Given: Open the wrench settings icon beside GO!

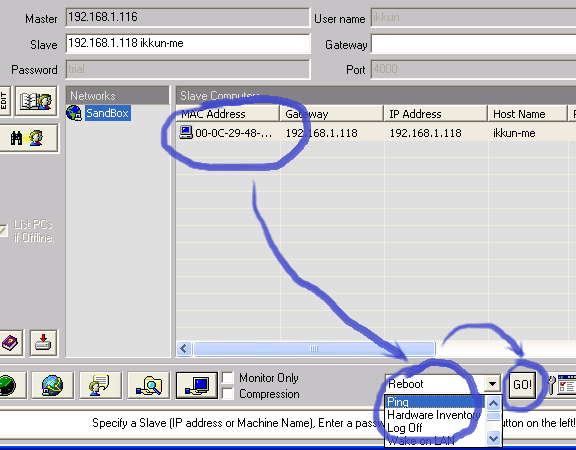Looking at the screenshot, I should 551,385.
